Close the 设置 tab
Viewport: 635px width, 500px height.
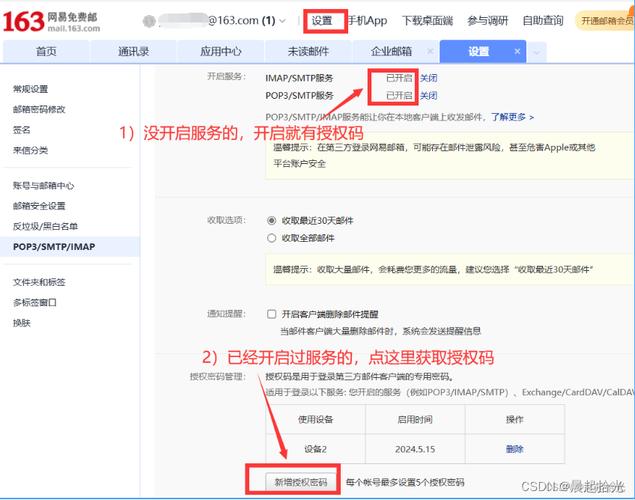pos(517,51)
